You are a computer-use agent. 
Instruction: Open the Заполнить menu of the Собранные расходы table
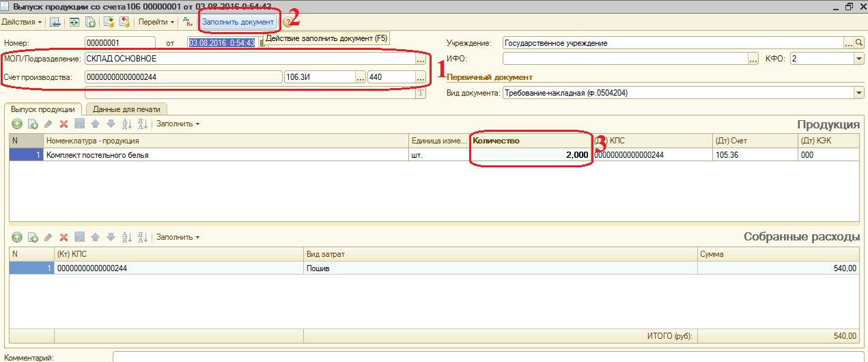click(x=178, y=237)
